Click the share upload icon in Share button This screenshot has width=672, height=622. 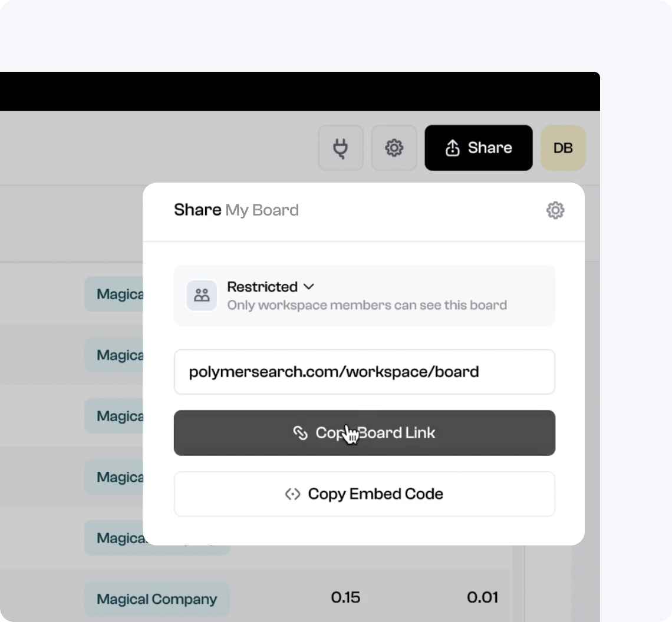pos(452,148)
